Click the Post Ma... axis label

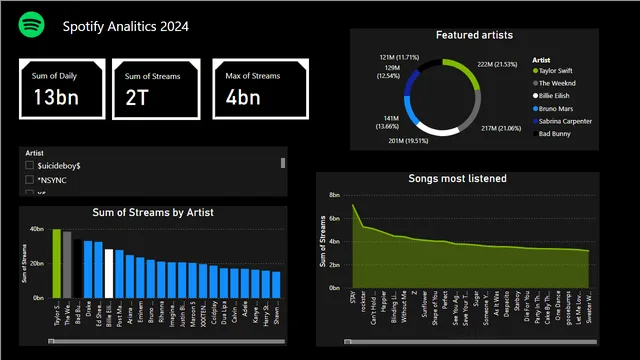120,313
